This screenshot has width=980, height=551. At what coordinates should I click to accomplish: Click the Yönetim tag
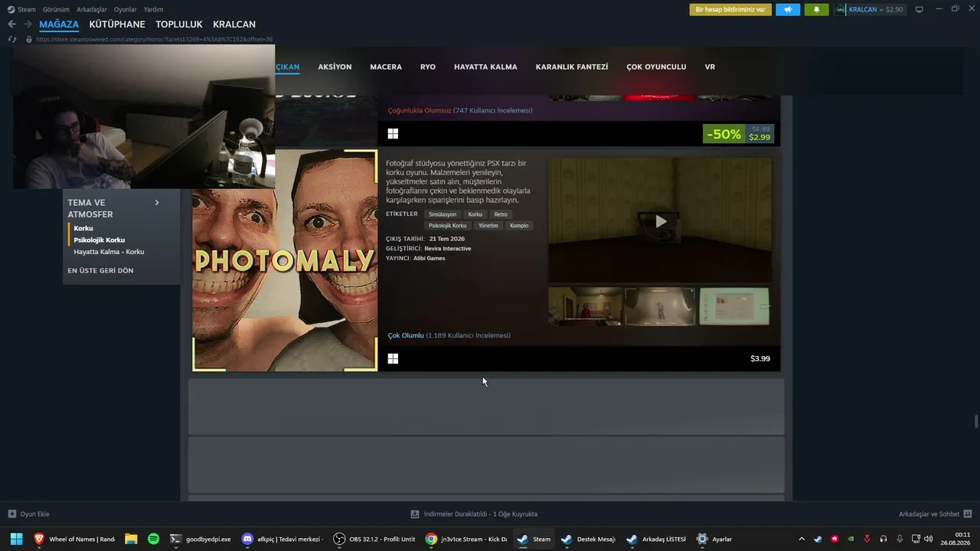pos(488,226)
